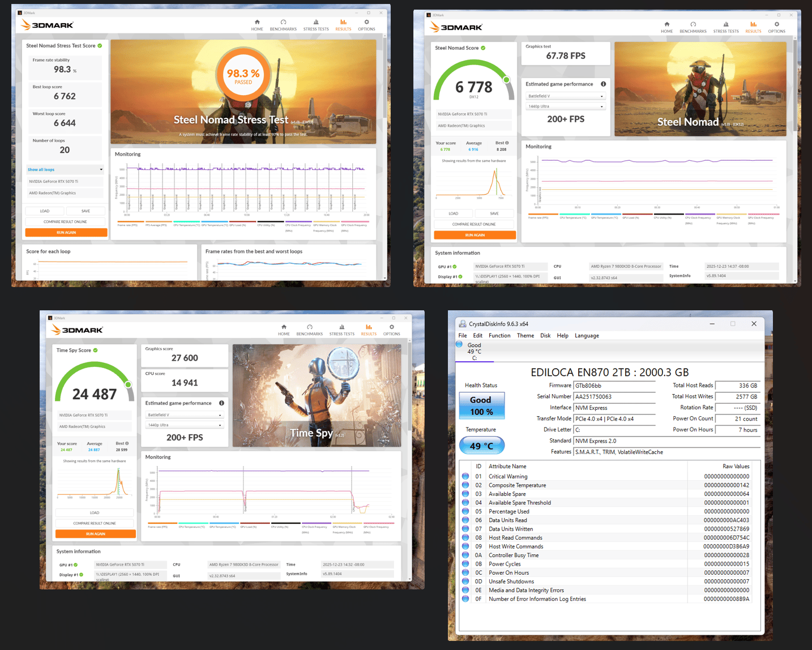Open Stress Tests icon in Time Spy window
812x650 pixels.
342,330
